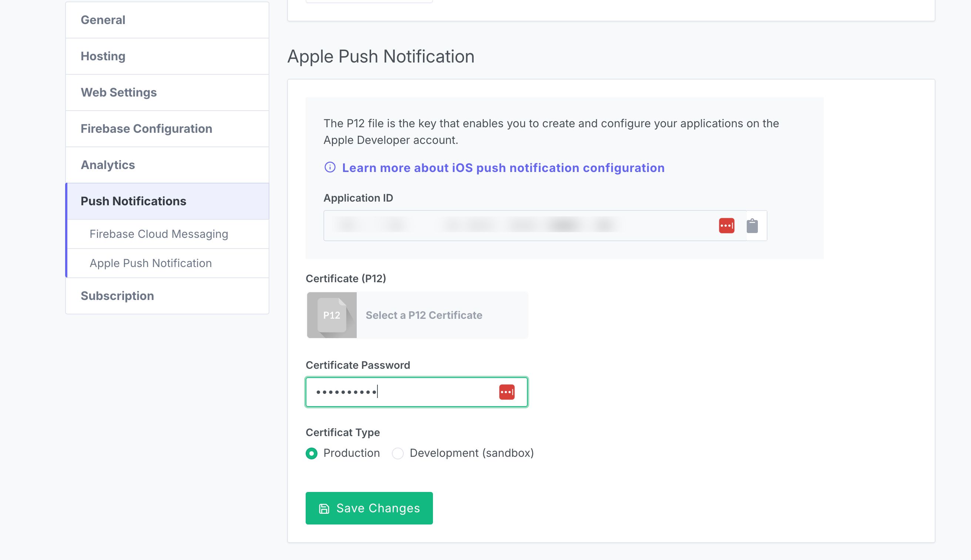Click the P12 file icon
971x560 pixels.
tap(332, 315)
